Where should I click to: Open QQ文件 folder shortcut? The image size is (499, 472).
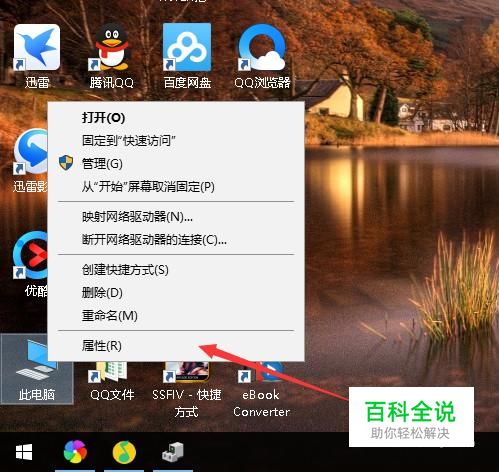coord(112,382)
